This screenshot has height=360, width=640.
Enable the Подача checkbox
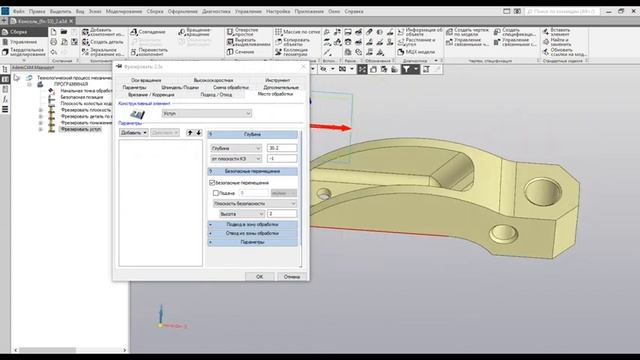[x=216, y=193]
